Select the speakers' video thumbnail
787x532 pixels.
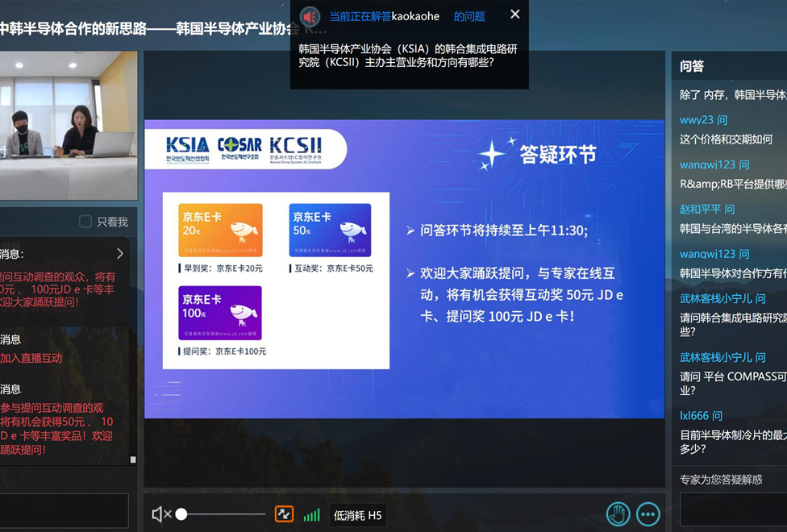pos(69,126)
